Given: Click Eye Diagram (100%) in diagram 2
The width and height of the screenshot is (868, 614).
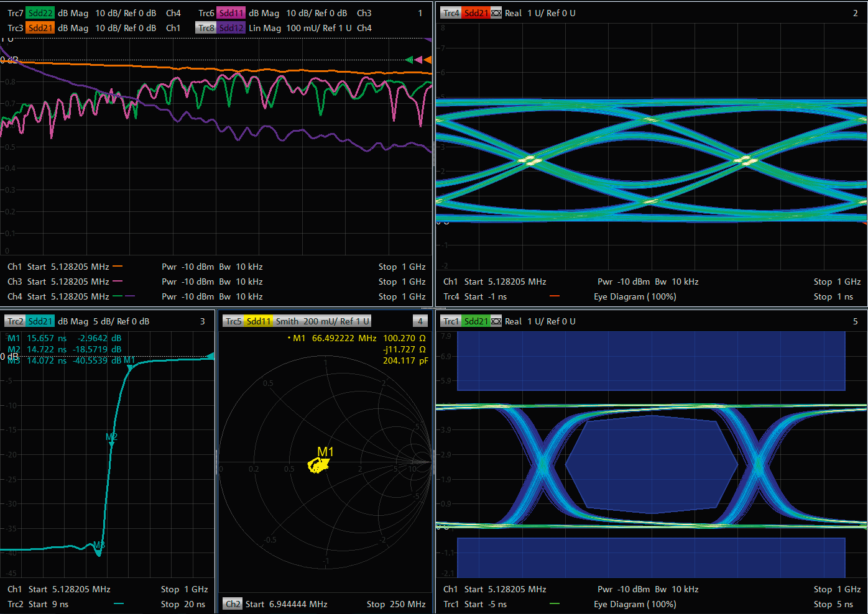Looking at the screenshot, I should (x=635, y=296).
